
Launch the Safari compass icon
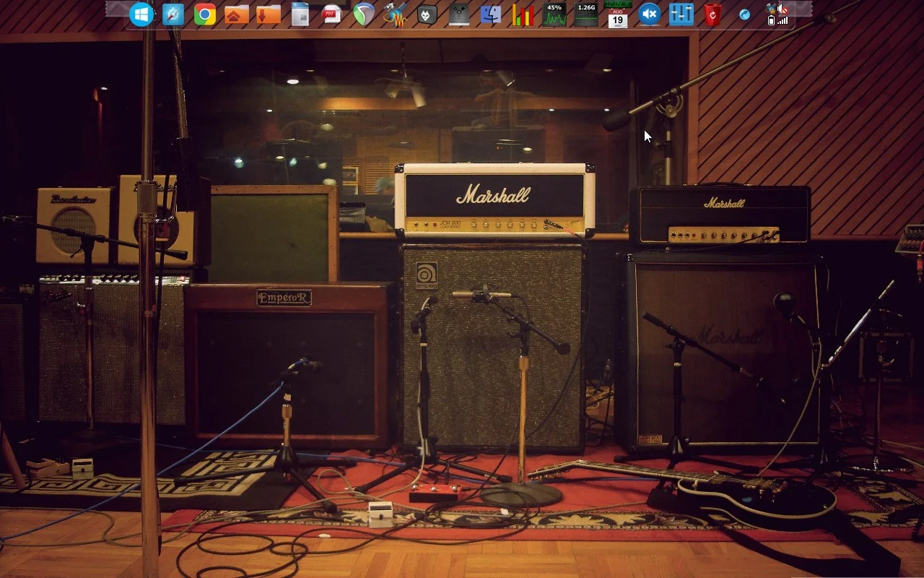pos(173,14)
